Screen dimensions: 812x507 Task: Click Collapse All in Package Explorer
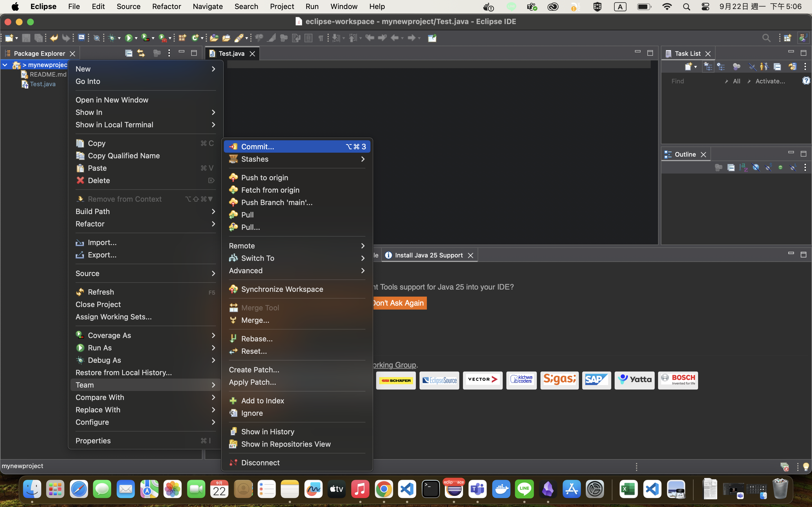[129, 53]
